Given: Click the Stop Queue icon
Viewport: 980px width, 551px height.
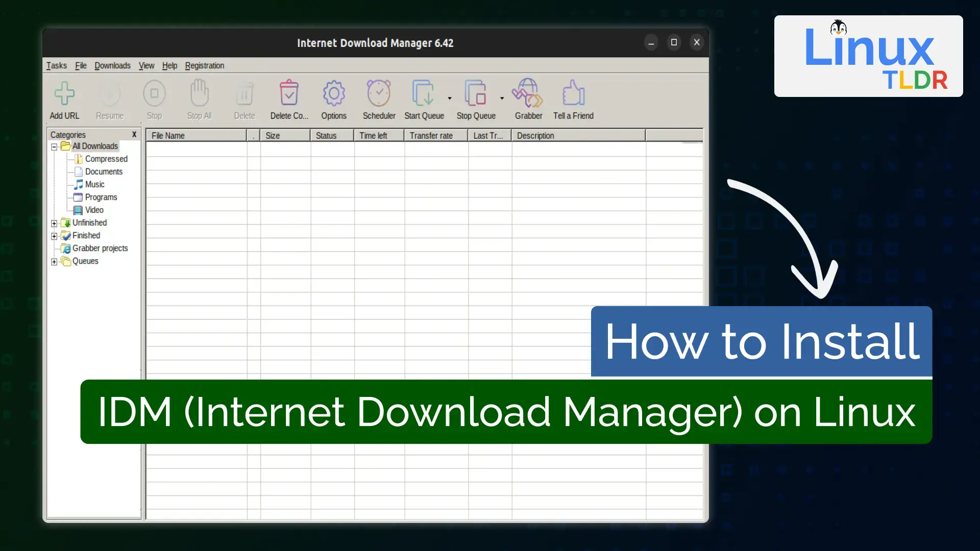Looking at the screenshot, I should 476,93.
